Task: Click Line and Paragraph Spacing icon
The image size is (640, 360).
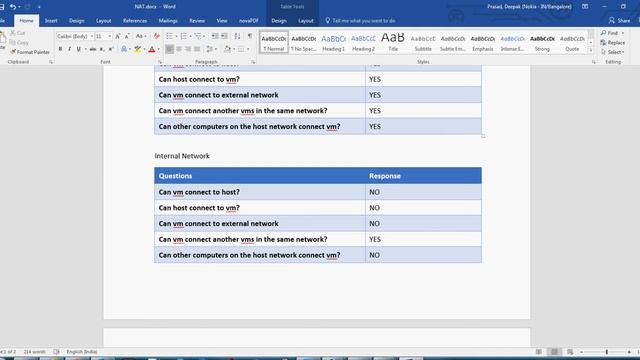Action: pyautogui.click(x=209, y=49)
